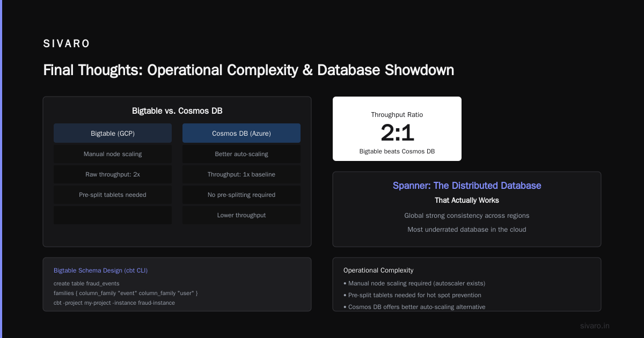This screenshot has width=644, height=338.
Task: Click the Bigtable vs. Cosmos DB table title
Action: point(177,111)
